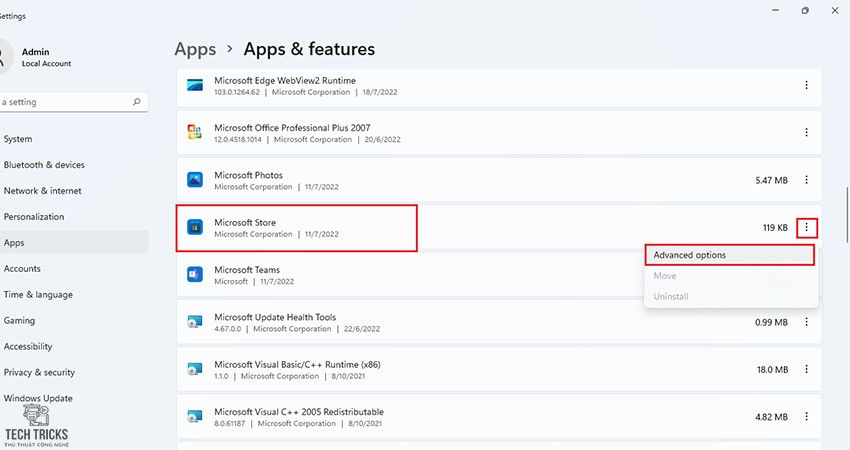Viewport: 850px width, 450px height.
Task: Open the System settings category
Action: click(74, 139)
